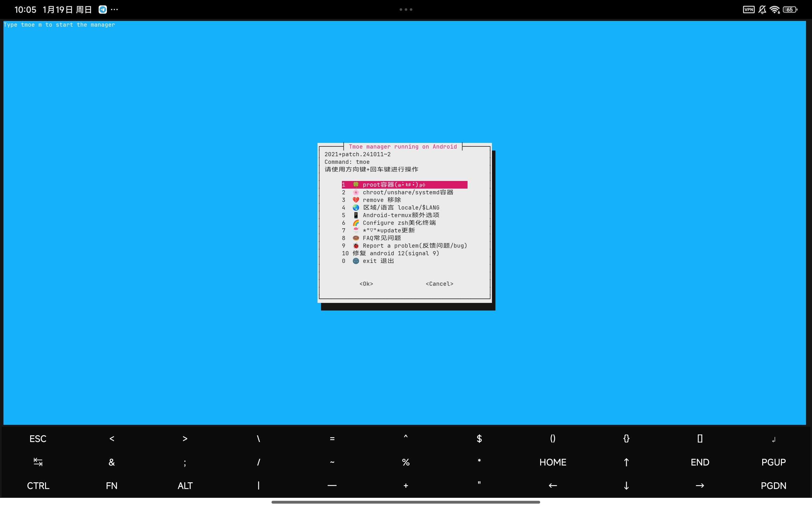The width and height of the screenshot is (812, 508).
Task: Click the <Cancel> button
Action: pos(440,284)
